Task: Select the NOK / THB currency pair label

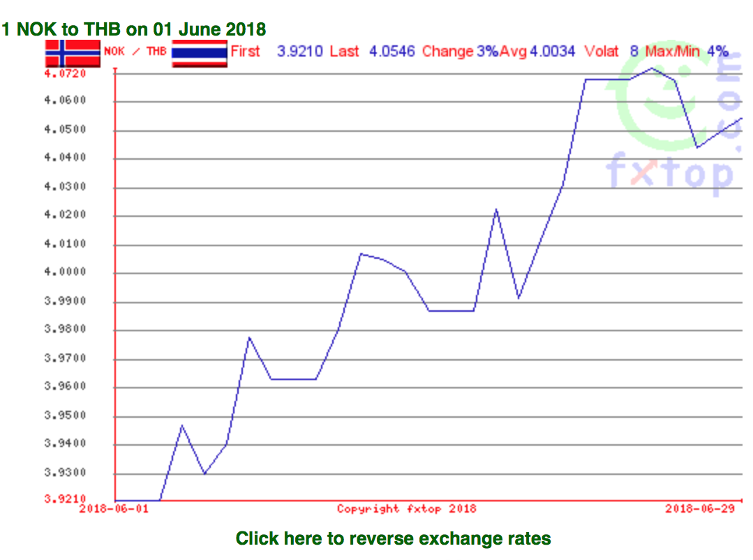Action: point(135,51)
